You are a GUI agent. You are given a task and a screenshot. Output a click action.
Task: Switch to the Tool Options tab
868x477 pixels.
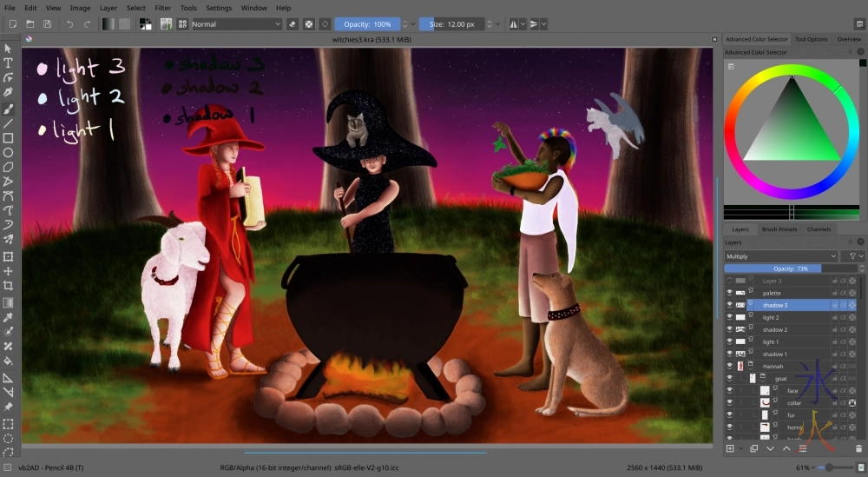811,39
